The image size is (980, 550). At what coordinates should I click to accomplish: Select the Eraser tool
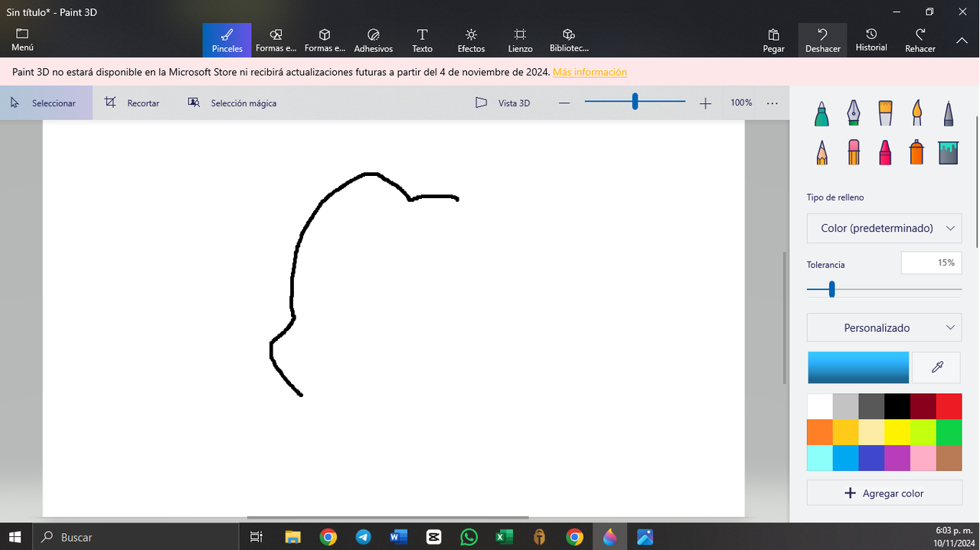(x=854, y=152)
